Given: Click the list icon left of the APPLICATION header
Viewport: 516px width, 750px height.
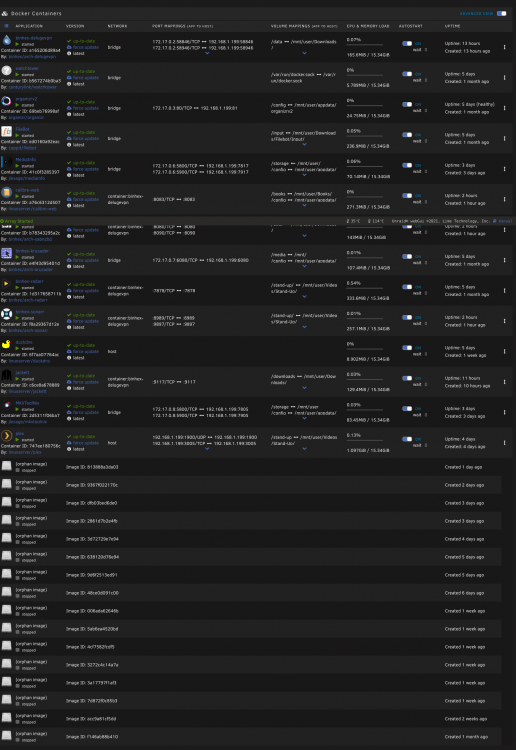Looking at the screenshot, I should (x=6, y=26).
